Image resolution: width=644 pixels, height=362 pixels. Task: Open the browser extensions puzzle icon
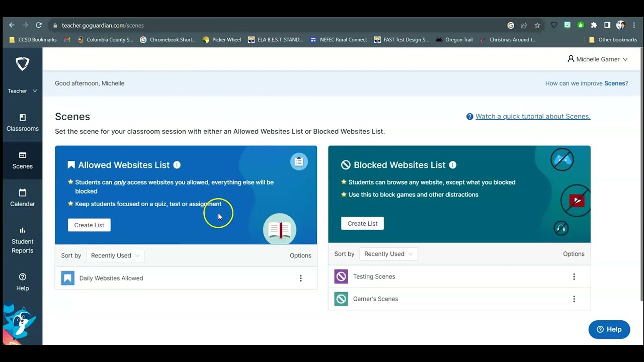[x=594, y=25]
